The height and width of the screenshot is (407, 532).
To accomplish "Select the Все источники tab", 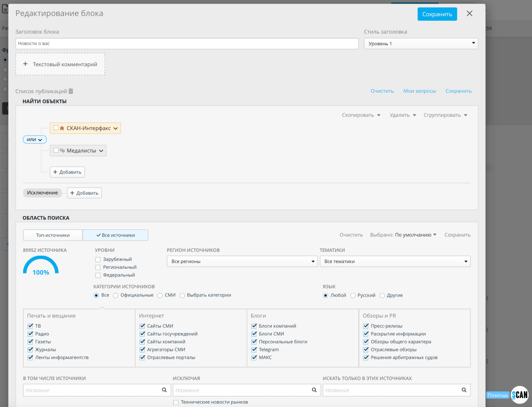I will pos(115,235).
